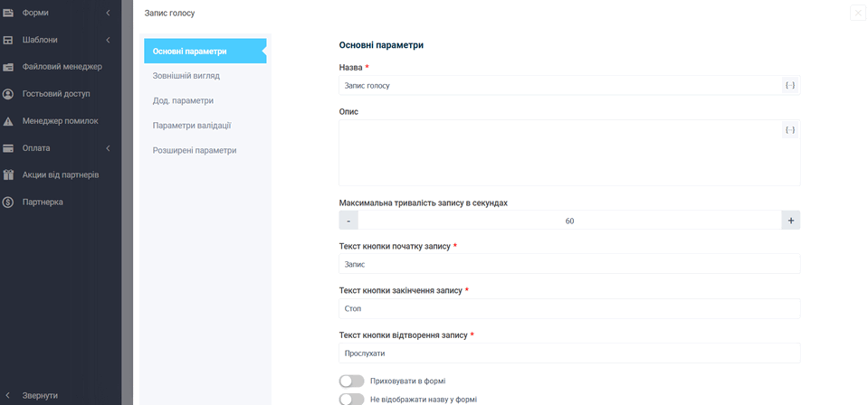This screenshot has width=868, height=405.
Task: Switch to the Зовнішній вигляд tab
Action: [186, 76]
